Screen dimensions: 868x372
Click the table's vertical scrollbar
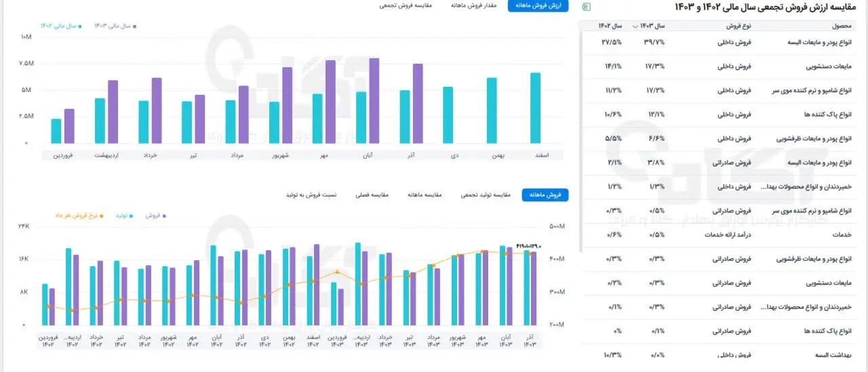coord(580,142)
